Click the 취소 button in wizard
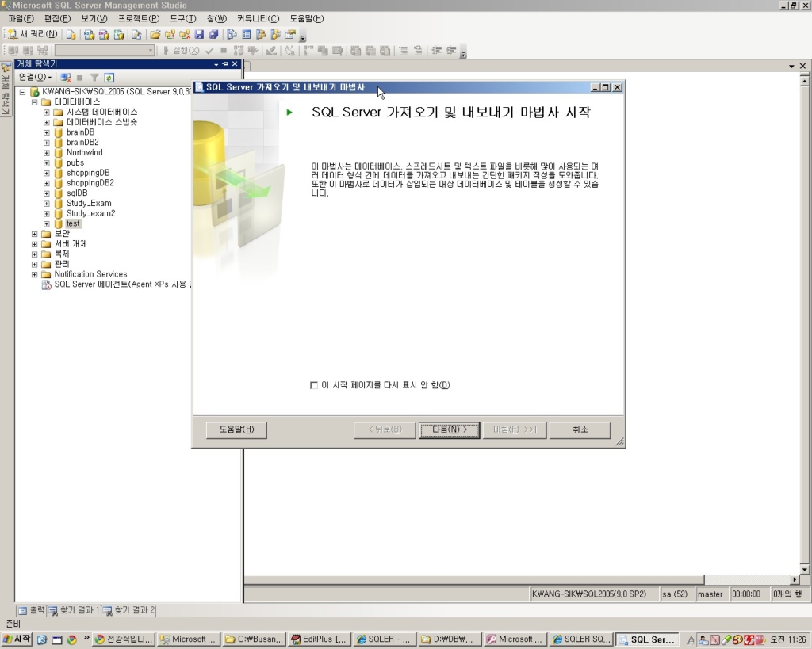The width and height of the screenshot is (812, 649). click(x=580, y=429)
